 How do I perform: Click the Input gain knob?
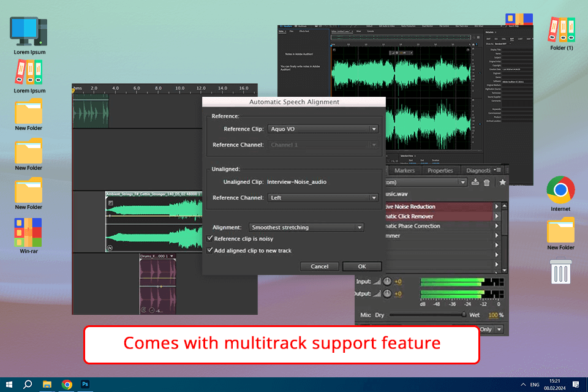pos(387,281)
